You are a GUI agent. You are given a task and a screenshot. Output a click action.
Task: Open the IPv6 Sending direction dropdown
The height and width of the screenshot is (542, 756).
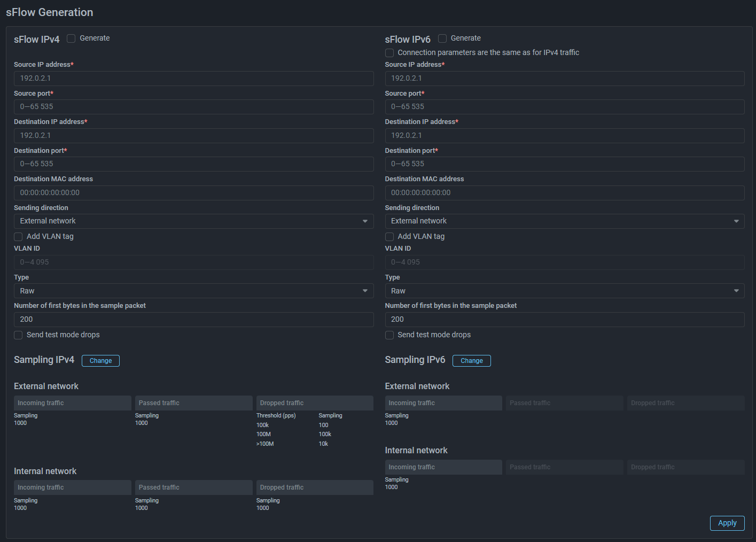coord(564,221)
